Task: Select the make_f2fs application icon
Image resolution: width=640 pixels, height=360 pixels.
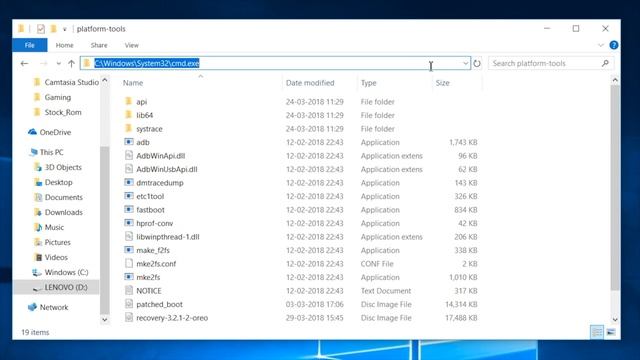Action: click(129, 249)
